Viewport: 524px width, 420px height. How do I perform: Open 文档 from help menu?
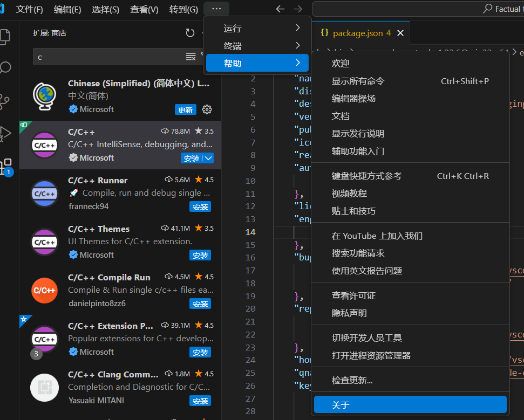410,116
